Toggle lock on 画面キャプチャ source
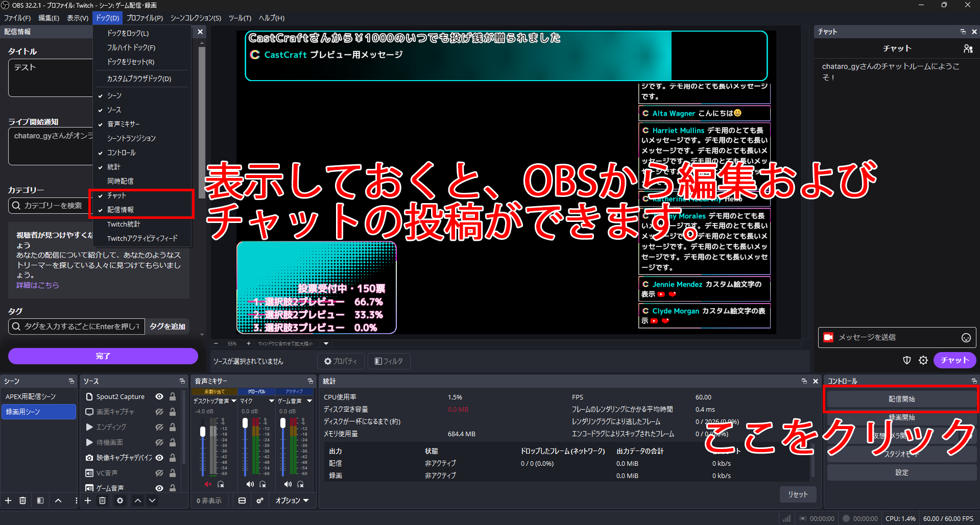This screenshot has width=980, height=525. tap(173, 412)
